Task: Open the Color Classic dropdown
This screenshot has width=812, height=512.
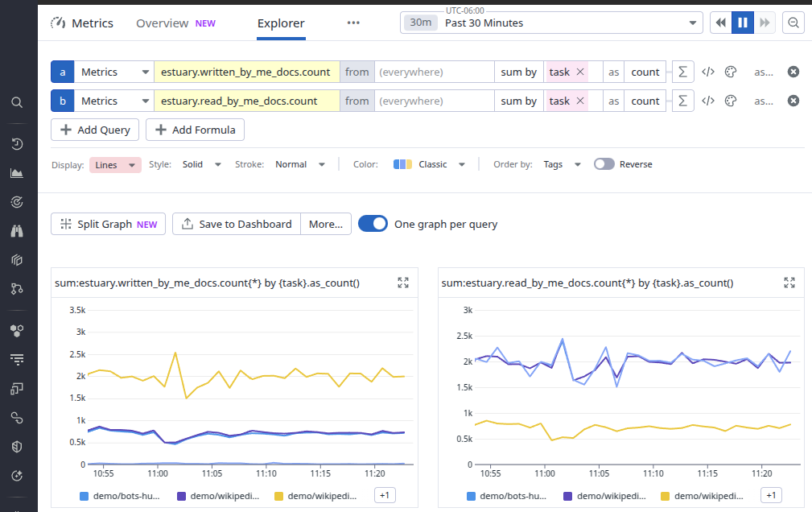Action: click(x=429, y=164)
